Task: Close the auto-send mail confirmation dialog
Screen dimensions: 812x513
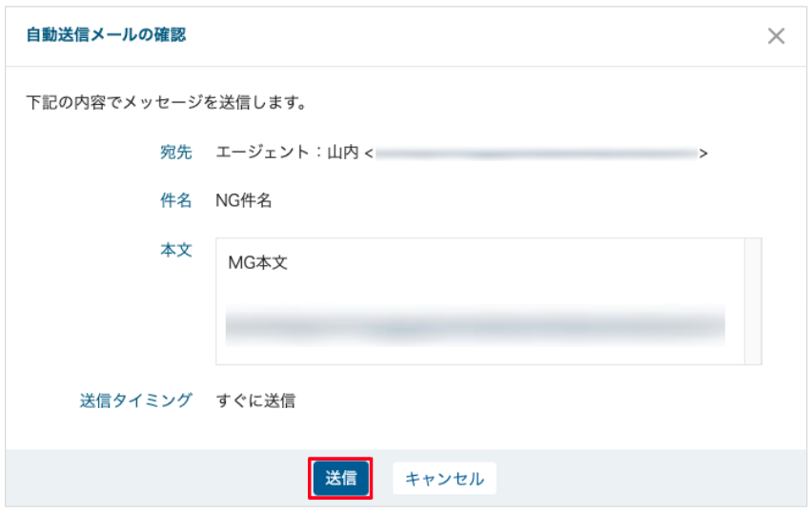Action: pos(776,36)
